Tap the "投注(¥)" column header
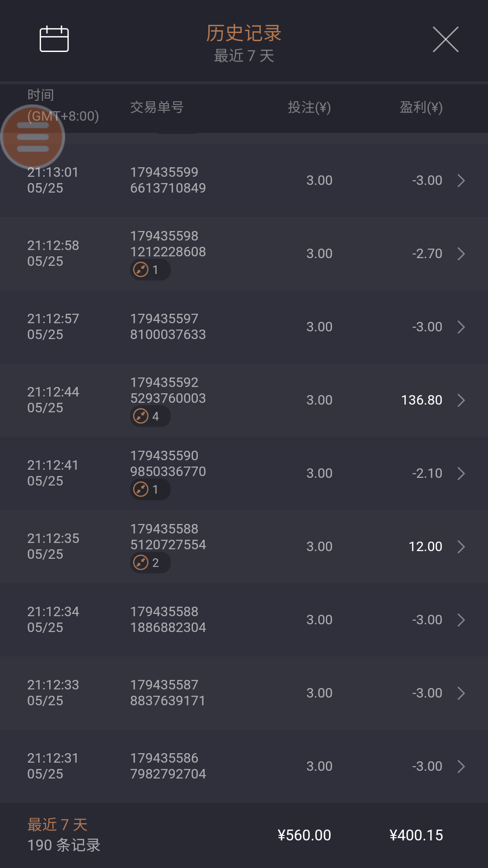The height and width of the screenshot is (868, 488). pyautogui.click(x=309, y=108)
